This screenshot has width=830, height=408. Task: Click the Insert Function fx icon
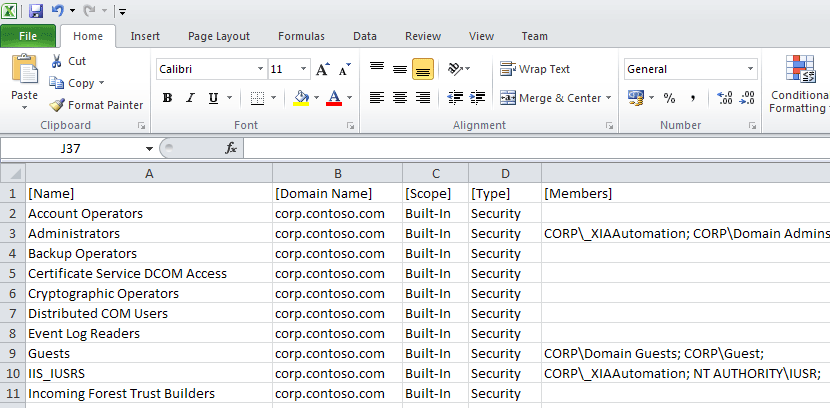point(231,149)
